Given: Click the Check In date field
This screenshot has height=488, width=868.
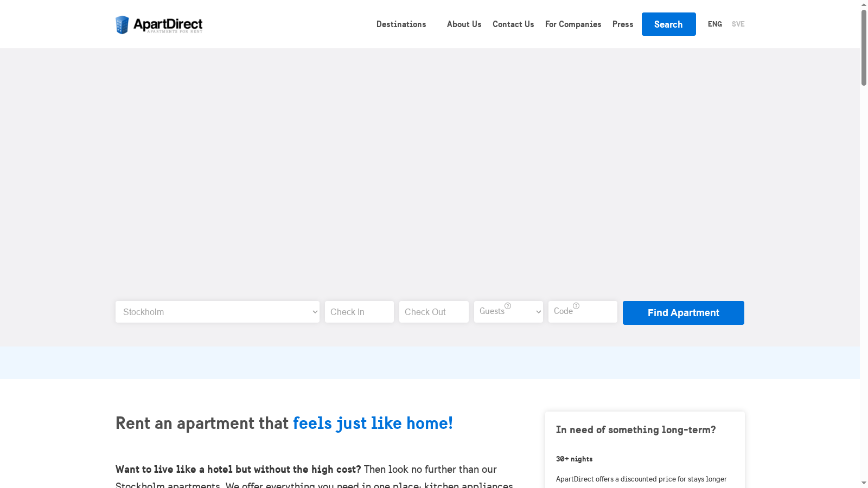Looking at the screenshot, I should point(359,312).
